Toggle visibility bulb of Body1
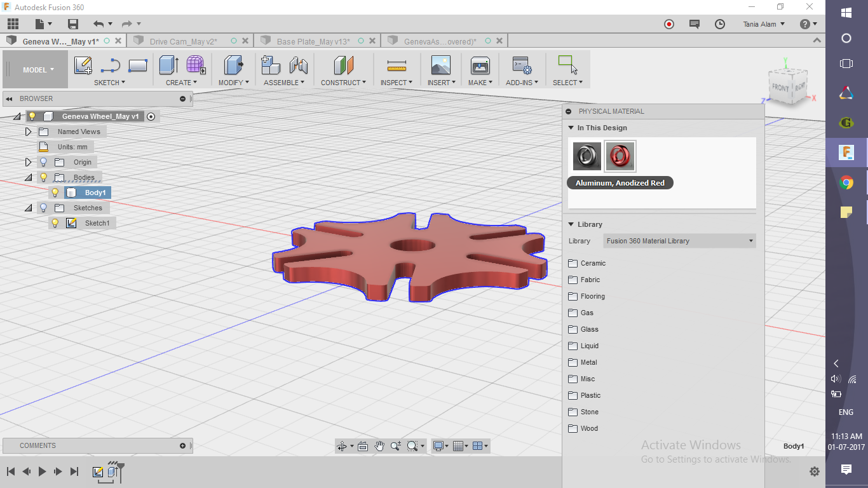The height and width of the screenshot is (488, 868). [x=55, y=193]
